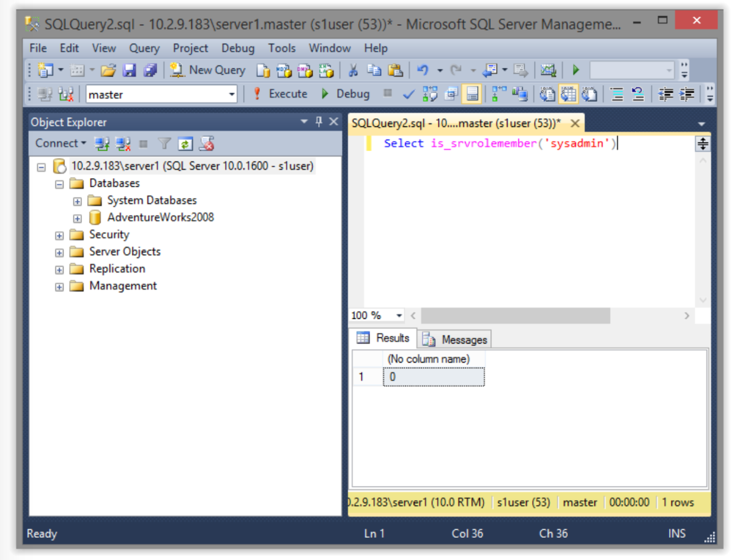Expand the Security folder
Screen dimensions: 740x560
tap(59, 236)
